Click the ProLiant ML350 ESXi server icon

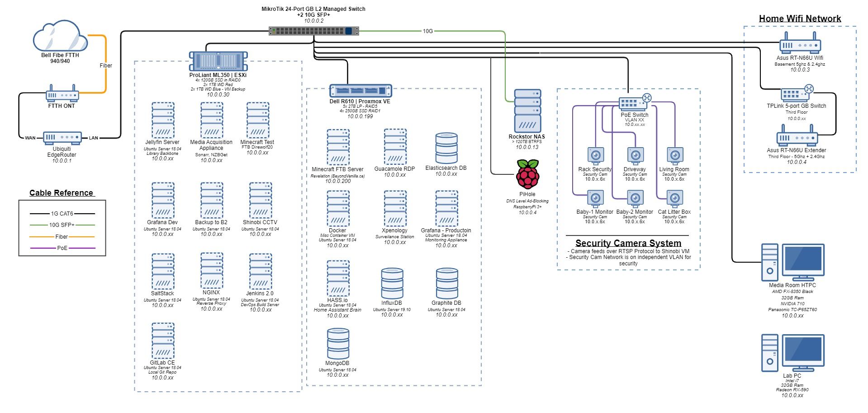click(218, 61)
